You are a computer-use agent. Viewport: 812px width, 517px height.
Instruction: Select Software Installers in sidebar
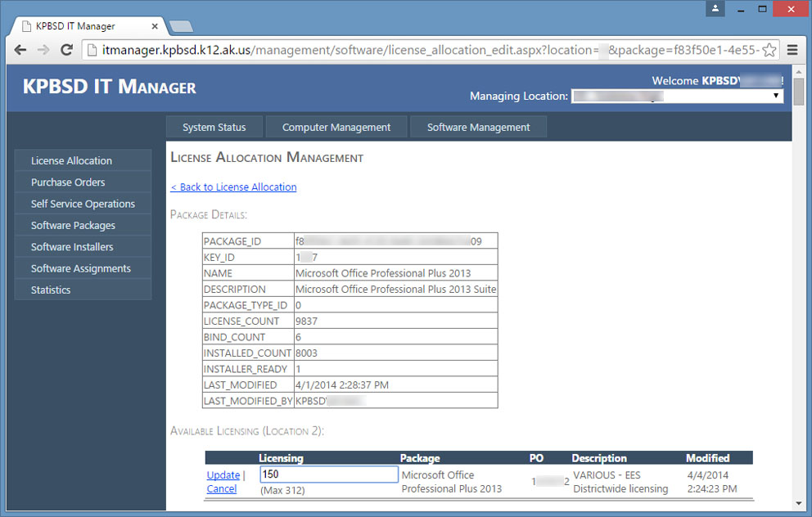(x=83, y=247)
